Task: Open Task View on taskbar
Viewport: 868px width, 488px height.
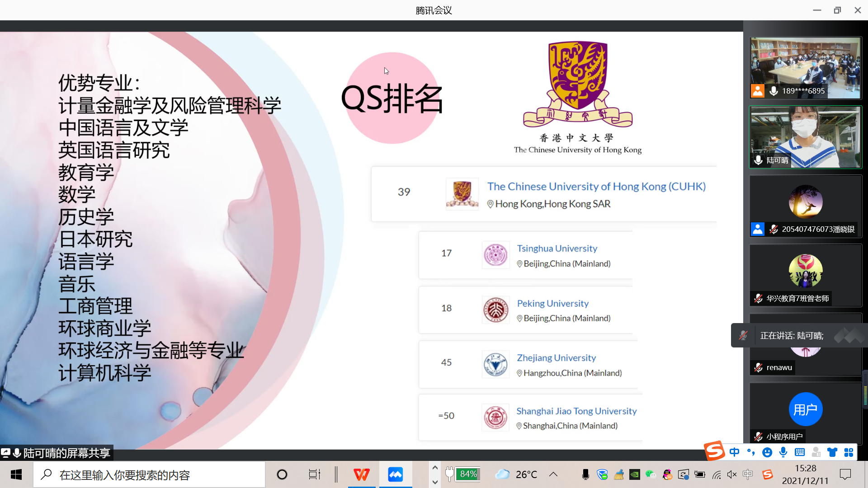Action: [x=314, y=474]
